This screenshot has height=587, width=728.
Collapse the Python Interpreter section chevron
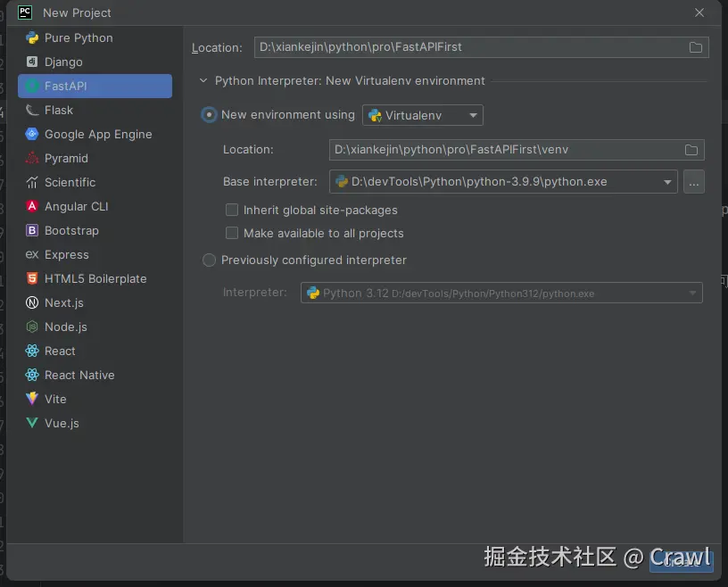click(203, 80)
